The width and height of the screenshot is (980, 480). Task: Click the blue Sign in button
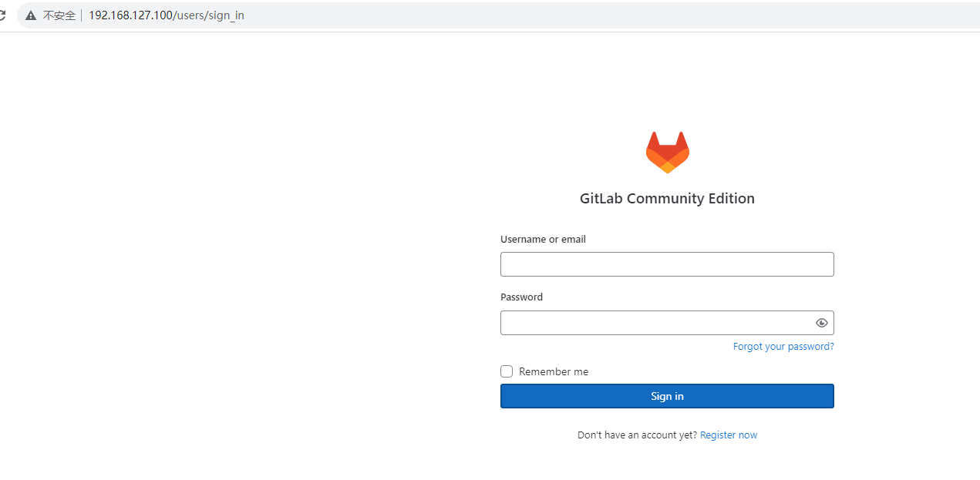tap(667, 396)
